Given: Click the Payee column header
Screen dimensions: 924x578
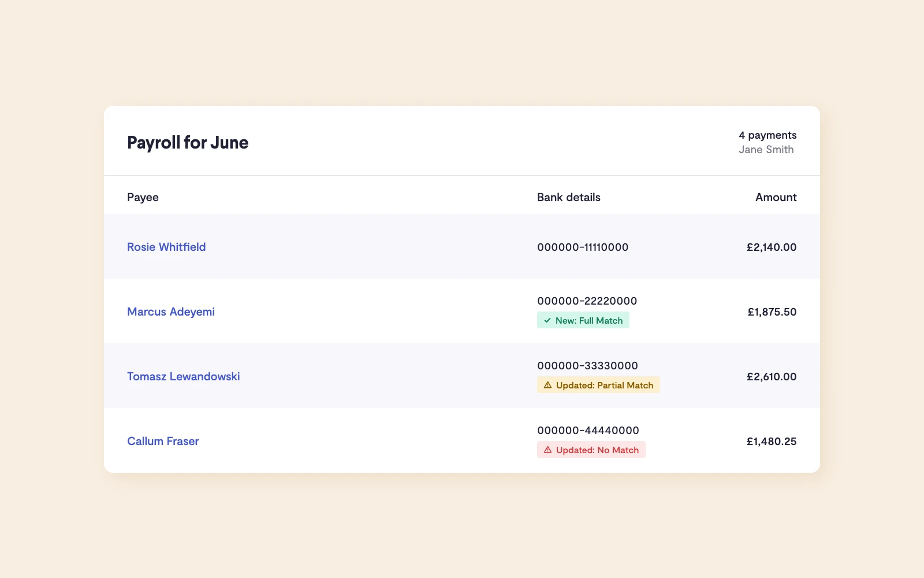Looking at the screenshot, I should (143, 197).
